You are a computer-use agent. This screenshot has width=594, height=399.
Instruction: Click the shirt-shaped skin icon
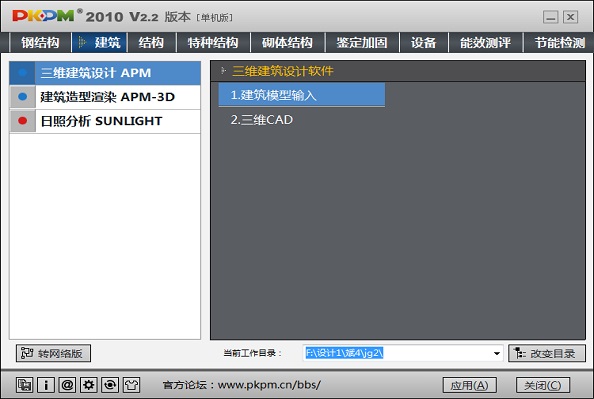[131, 385]
